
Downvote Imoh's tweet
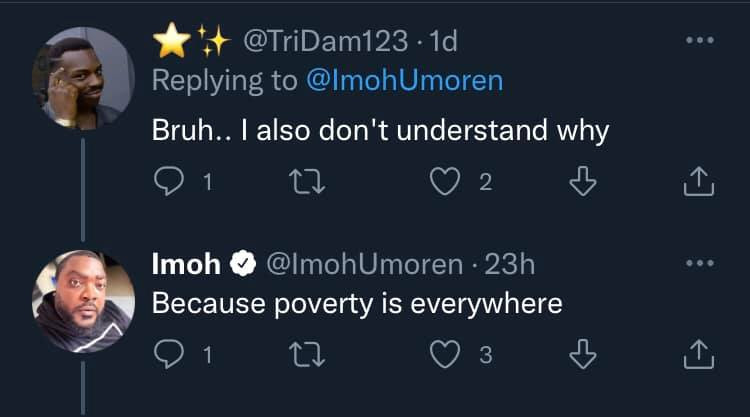pyautogui.click(x=589, y=354)
